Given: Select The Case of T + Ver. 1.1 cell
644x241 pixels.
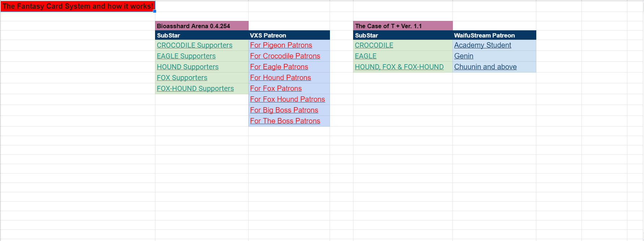Looking at the screenshot, I should (x=403, y=26).
